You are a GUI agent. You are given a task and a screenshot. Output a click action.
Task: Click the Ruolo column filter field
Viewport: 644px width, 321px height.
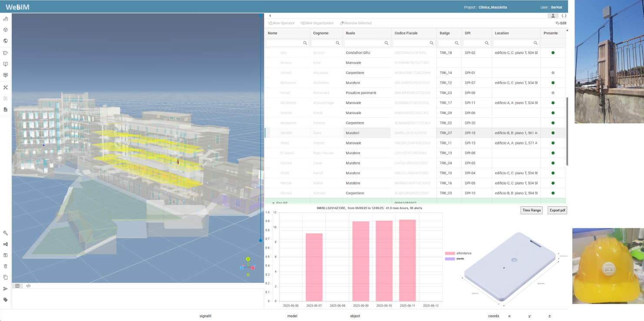[364, 43]
